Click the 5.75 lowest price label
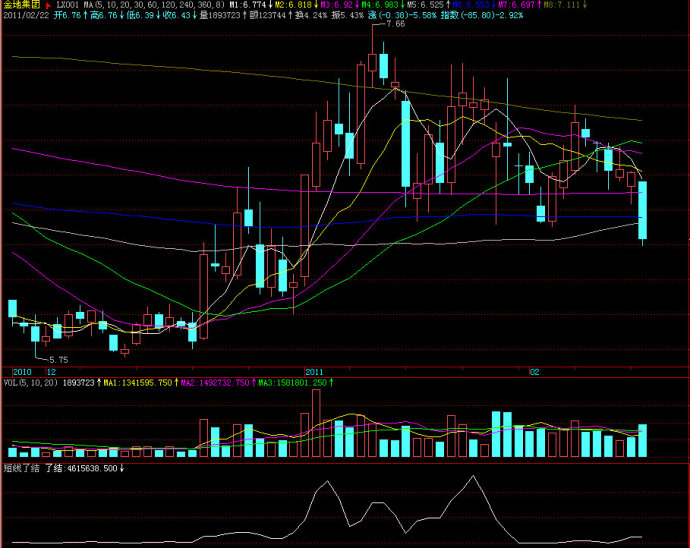The height and width of the screenshot is (548, 690). coord(59,360)
